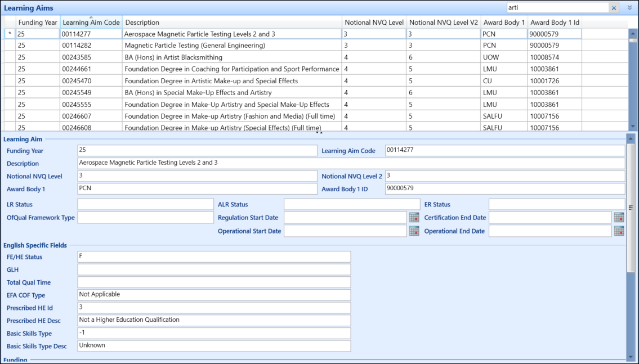The image size is (639, 364).
Task: Click the Award Body 1 Id column header
Action: (x=554, y=23)
